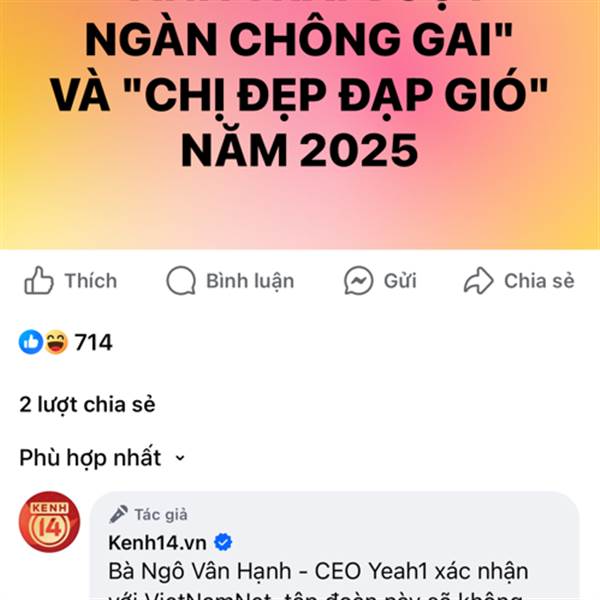The height and width of the screenshot is (600, 600).
Task: Select the Gửi action label
Action: click(x=400, y=280)
